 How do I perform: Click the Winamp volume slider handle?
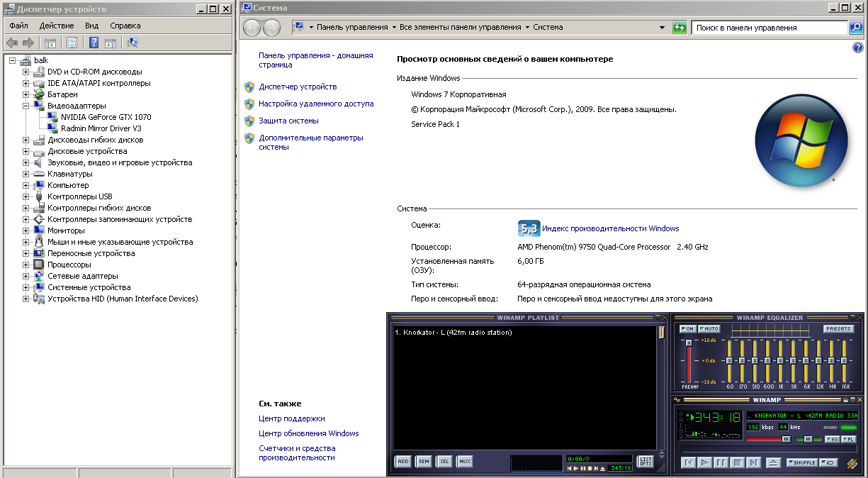786,439
